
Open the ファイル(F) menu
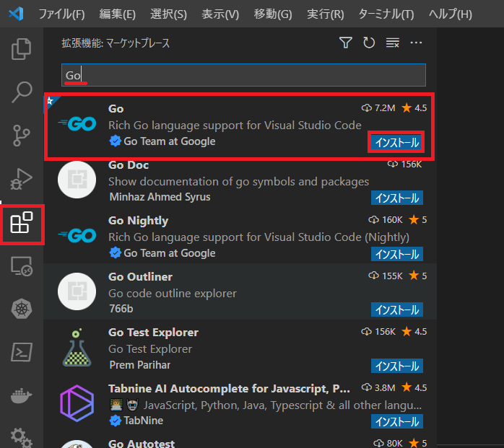click(61, 14)
